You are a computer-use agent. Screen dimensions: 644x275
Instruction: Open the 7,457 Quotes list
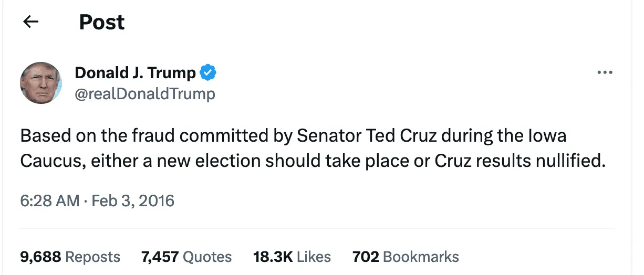186,257
